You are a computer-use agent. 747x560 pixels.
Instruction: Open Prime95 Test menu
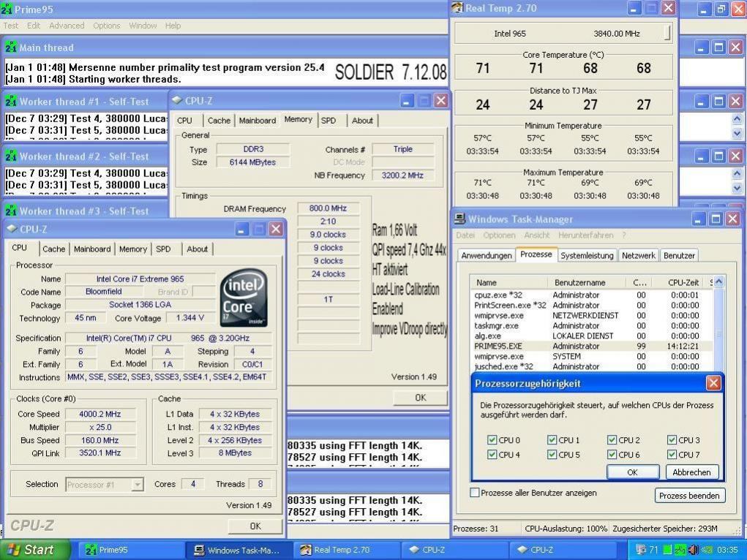pos(10,26)
